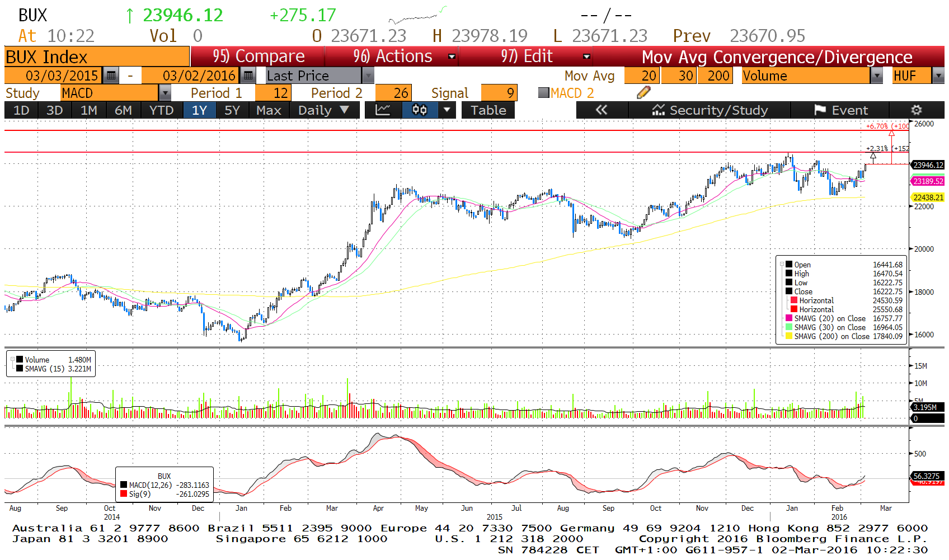Click the Event flag button
Image resolution: width=949 pixels, height=560 pixels.
(x=840, y=110)
